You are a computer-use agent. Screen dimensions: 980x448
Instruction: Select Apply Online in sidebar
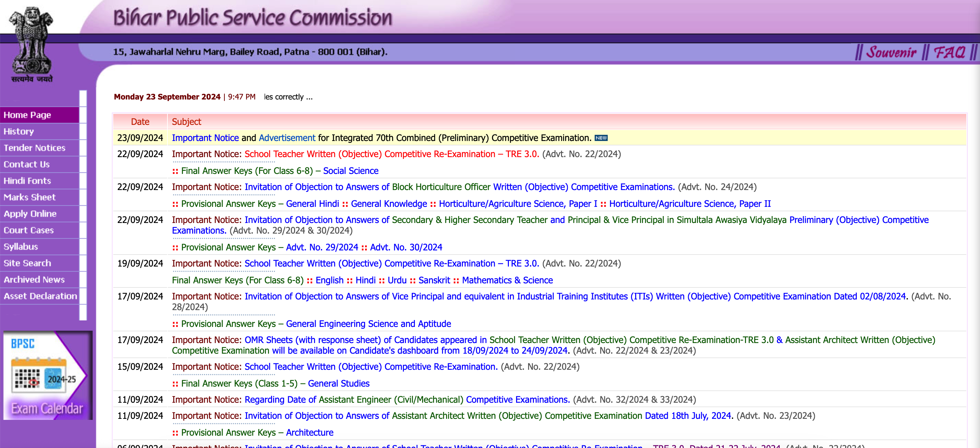click(x=39, y=214)
